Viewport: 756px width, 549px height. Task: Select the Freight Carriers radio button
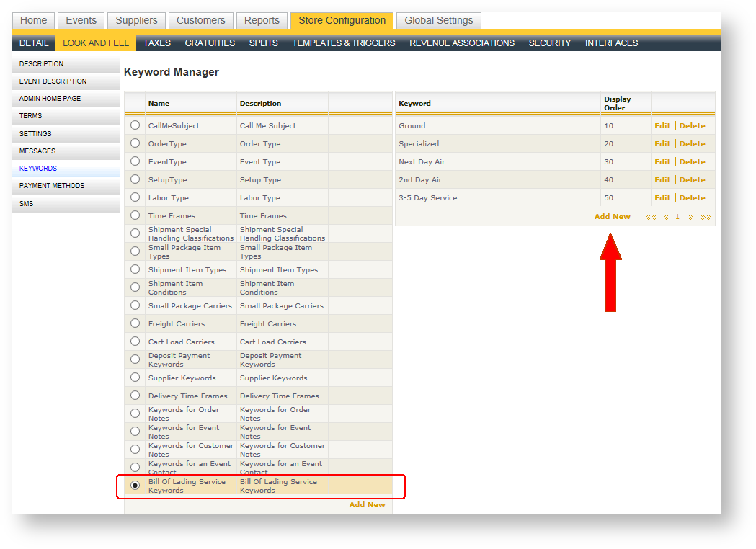coord(135,323)
